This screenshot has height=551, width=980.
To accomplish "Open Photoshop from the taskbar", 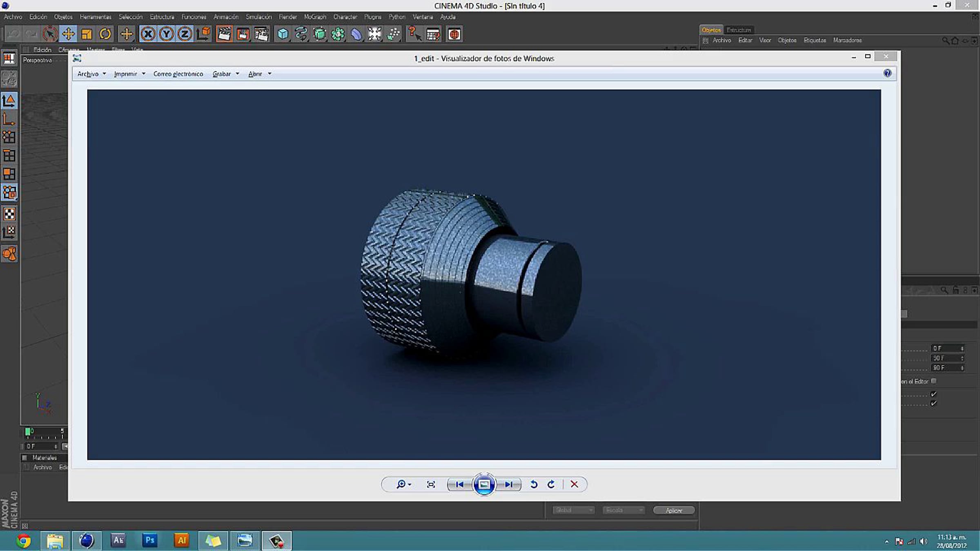I will [x=150, y=540].
